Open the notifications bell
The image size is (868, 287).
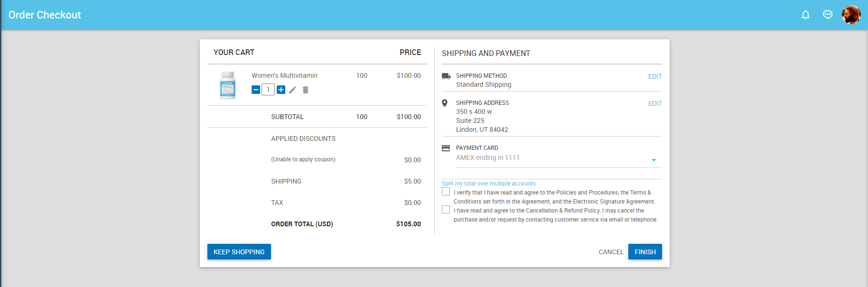click(x=805, y=15)
